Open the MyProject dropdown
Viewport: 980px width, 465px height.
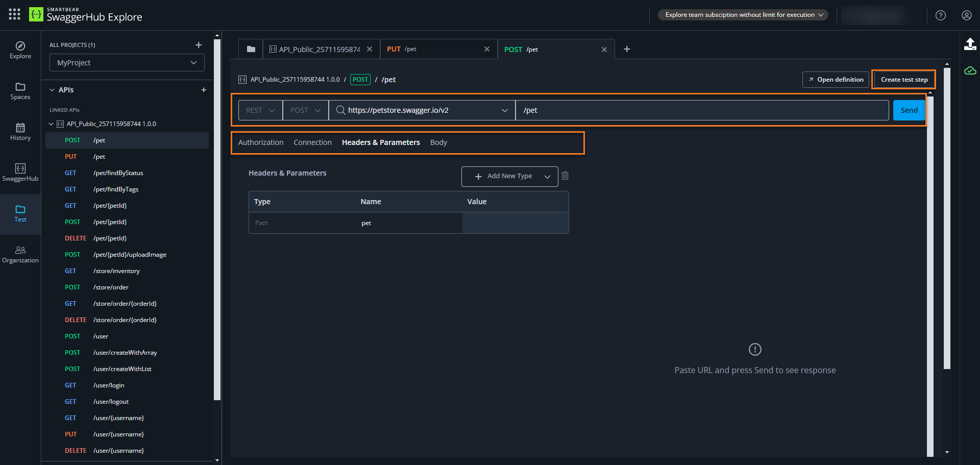127,63
